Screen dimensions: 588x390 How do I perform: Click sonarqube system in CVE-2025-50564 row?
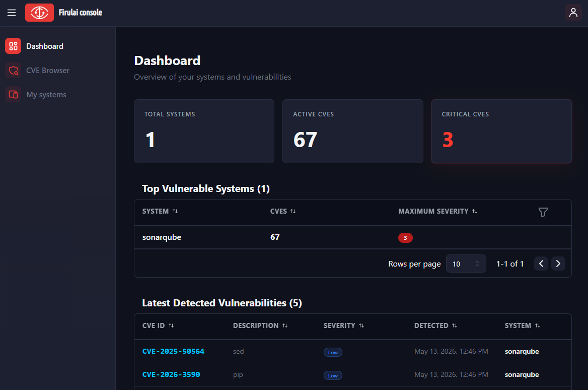pos(522,351)
